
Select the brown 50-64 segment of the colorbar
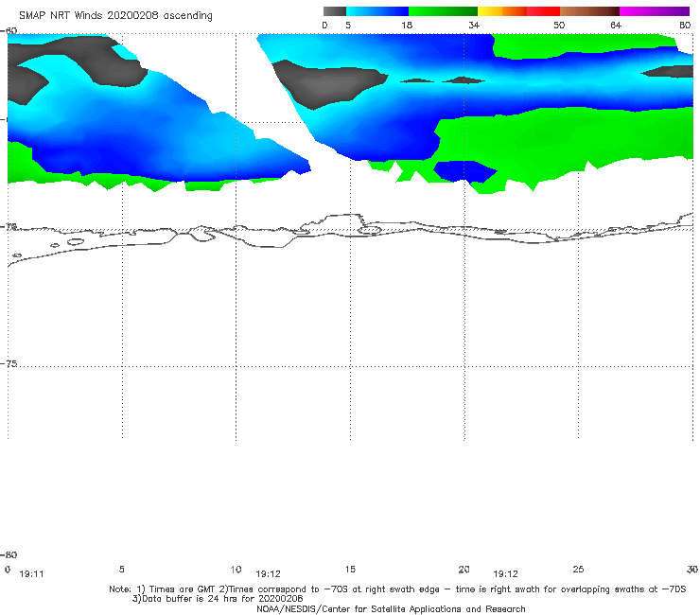click(x=589, y=11)
